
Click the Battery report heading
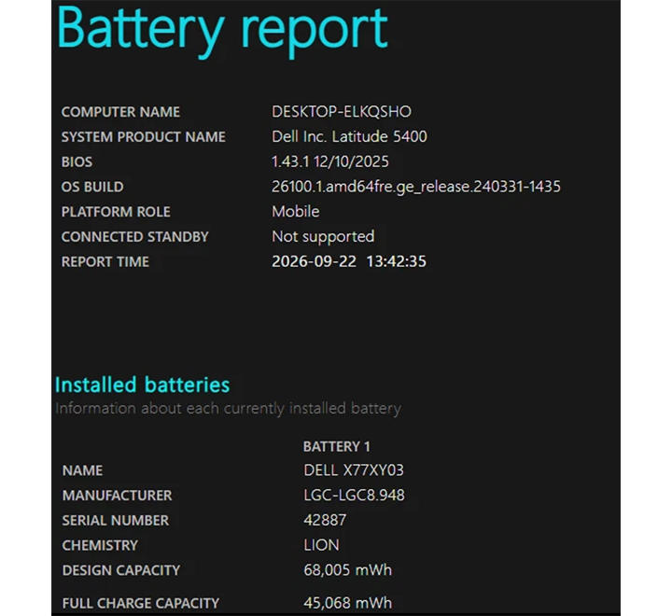(x=222, y=31)
